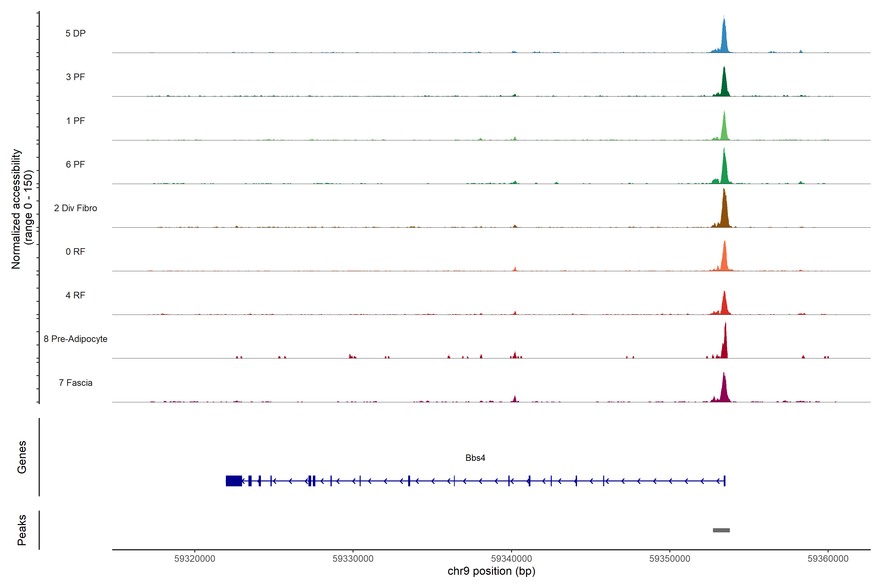Image resolution: width=882 pixels, height=588 pixels.
Task: Select the 4 RF track label
Action: (75, 295)
